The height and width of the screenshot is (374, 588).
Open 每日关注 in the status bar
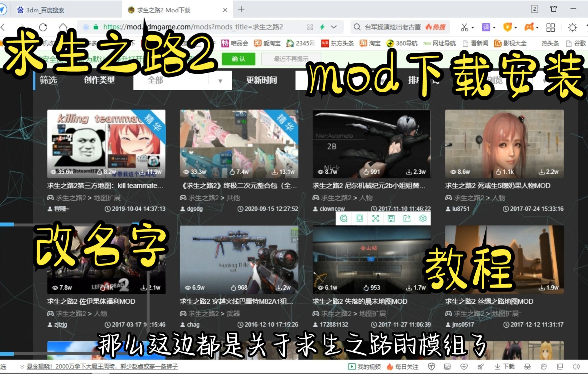(x=402, y=366)
